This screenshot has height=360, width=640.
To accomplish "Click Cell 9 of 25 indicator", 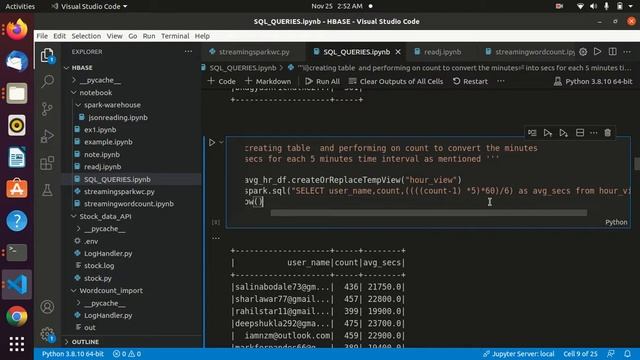I will click(580, 353).
